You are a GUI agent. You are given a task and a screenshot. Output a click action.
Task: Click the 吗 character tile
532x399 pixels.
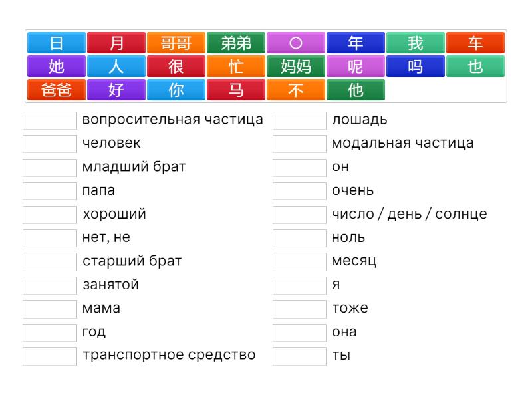coord(416,66)
